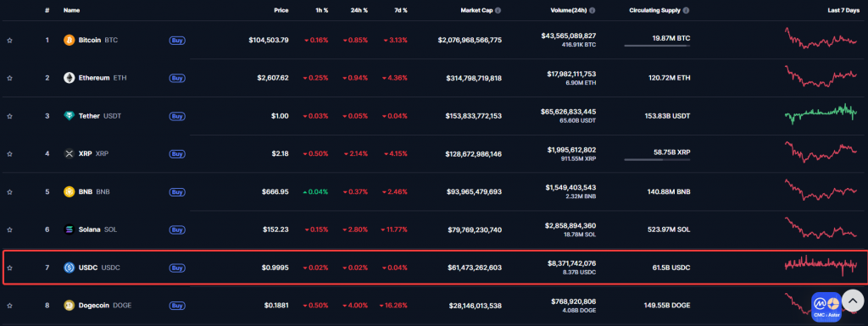This screenshot has height=326, width=868.
Task: Click the Ethereum coin logo
Action: [70, 78]
